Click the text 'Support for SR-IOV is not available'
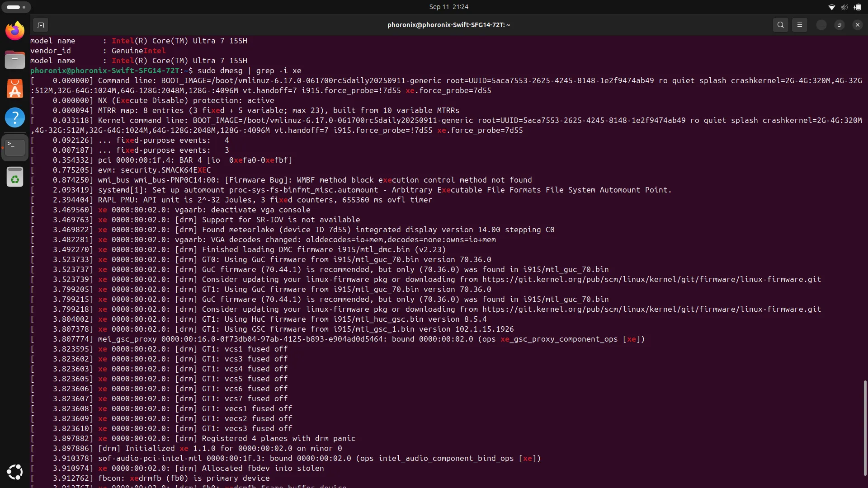 click(x=281, y=220)
